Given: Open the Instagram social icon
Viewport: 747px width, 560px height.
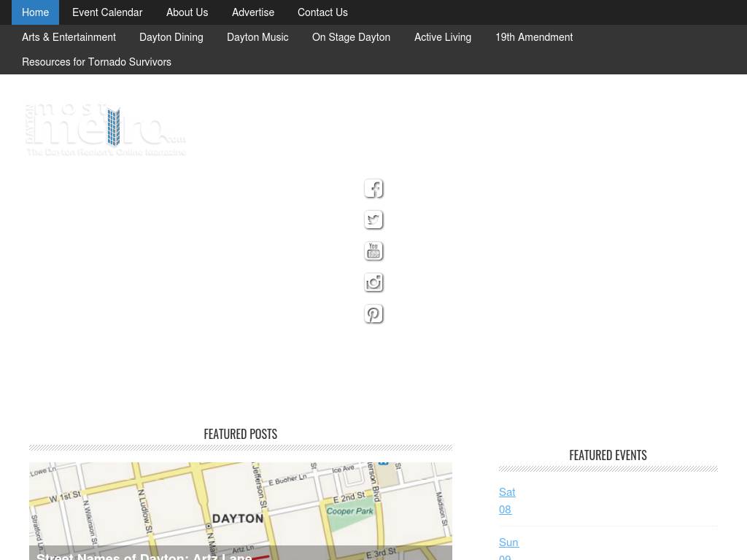Looking at the screenshot, I should (373, 283).
